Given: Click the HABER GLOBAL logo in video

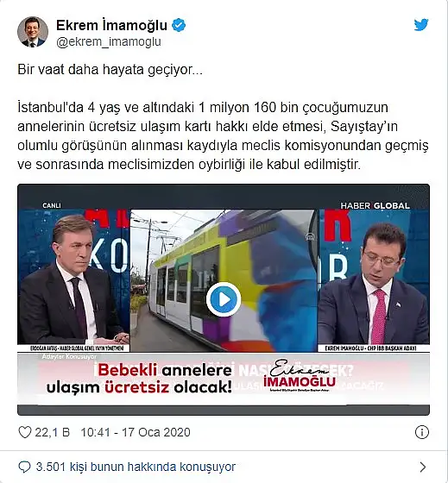Looking at the screenshot, I should point(375,205).
